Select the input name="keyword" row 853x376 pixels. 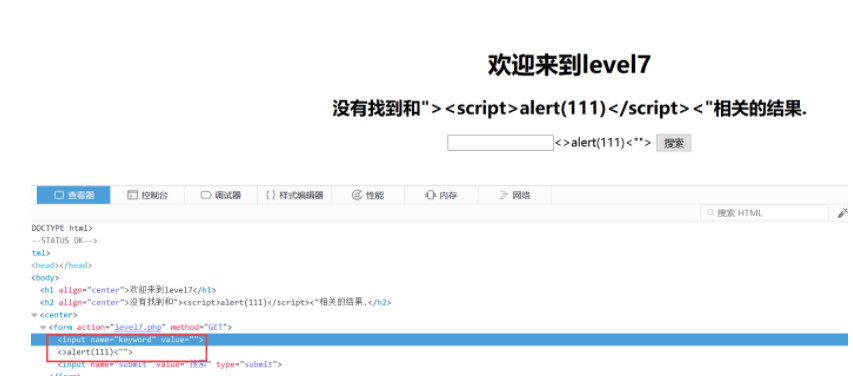coord(440,340)
